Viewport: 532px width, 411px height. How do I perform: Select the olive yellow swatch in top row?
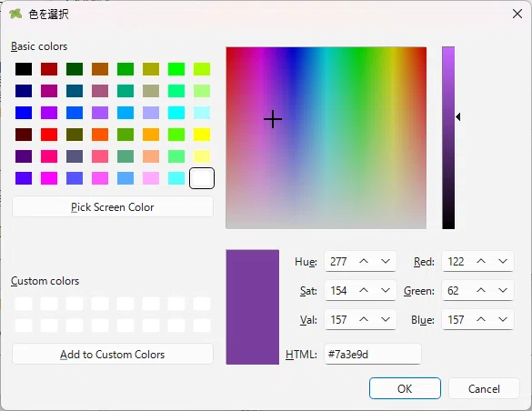(151, 69)
